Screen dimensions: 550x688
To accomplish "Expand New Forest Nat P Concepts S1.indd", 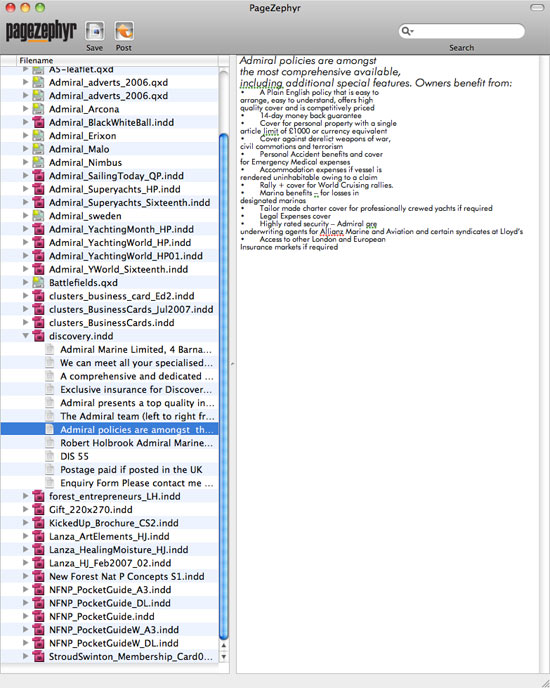I will 25,576.
